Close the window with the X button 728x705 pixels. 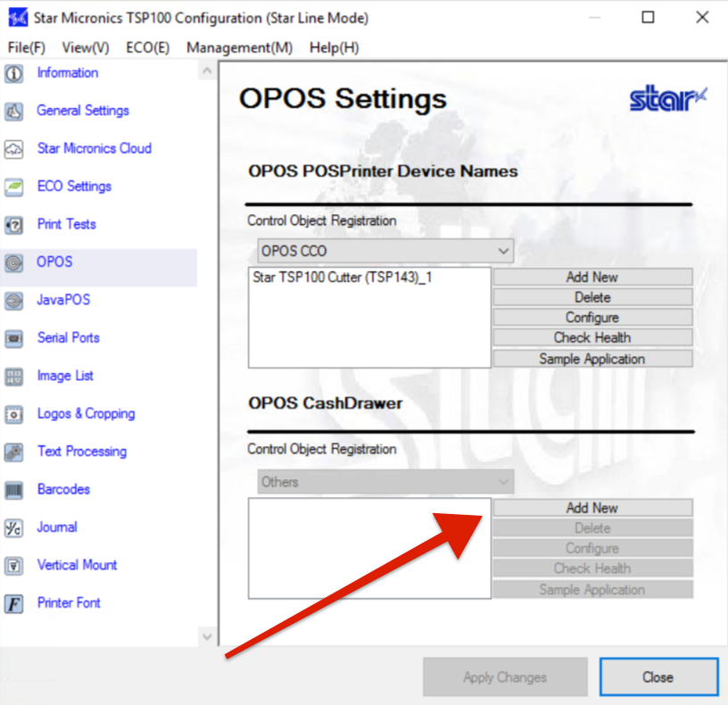702,18
